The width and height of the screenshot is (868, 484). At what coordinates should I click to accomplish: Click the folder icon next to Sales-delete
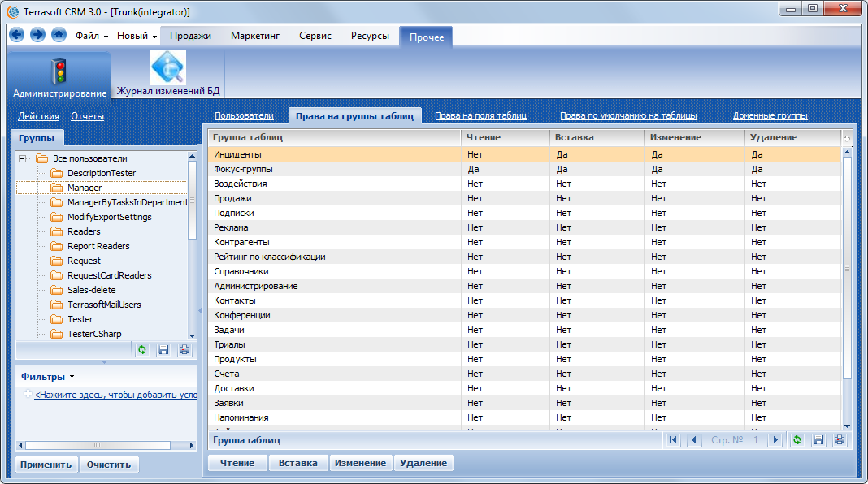(56, 291)
